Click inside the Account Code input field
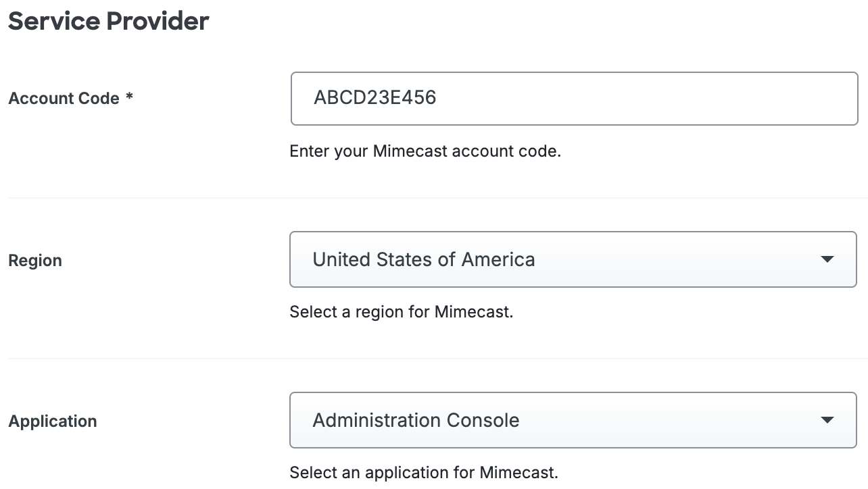 573,98
